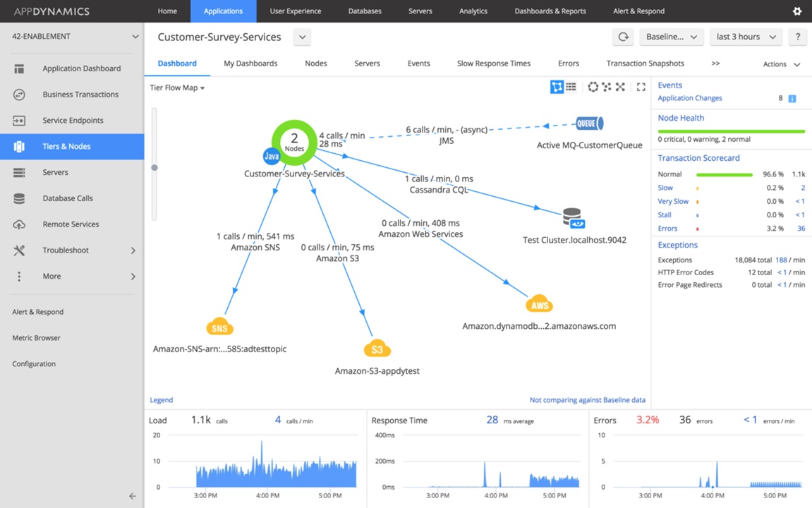Expand the Troubleshoot submenu chevron

click(x=133, y=250)
